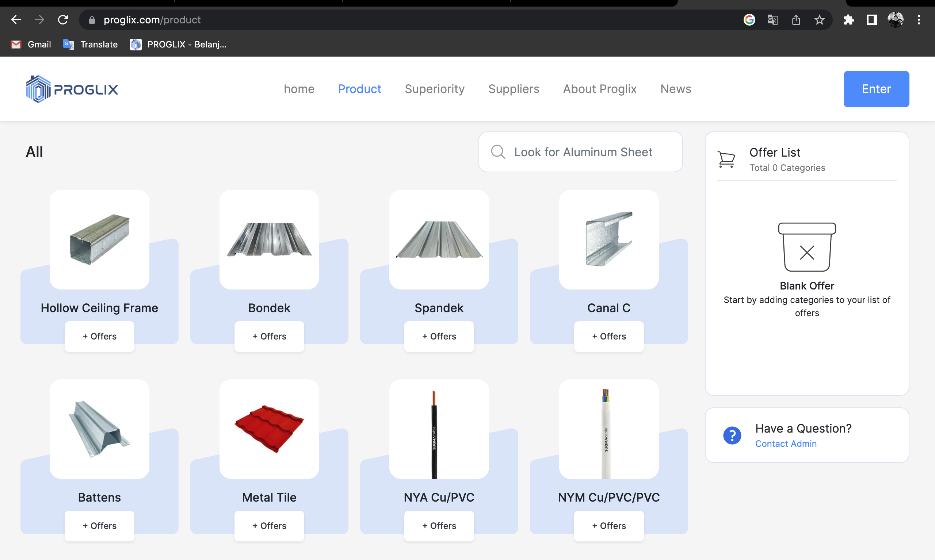This screenshot has width=935, height=560.
Task: Select the Metal Tile product thumbnail
Action: pyautogui.click(x=269, y=429)
